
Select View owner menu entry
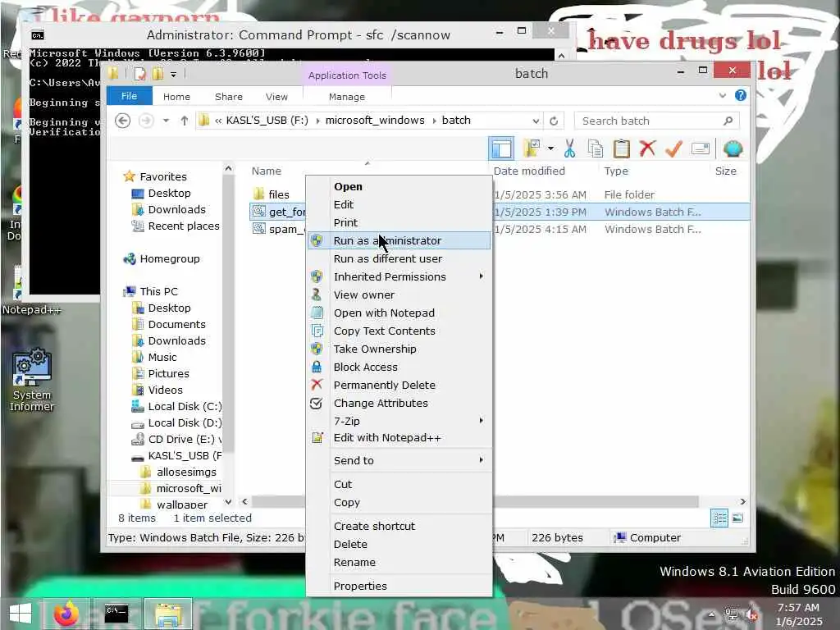[x=399, y=294]
